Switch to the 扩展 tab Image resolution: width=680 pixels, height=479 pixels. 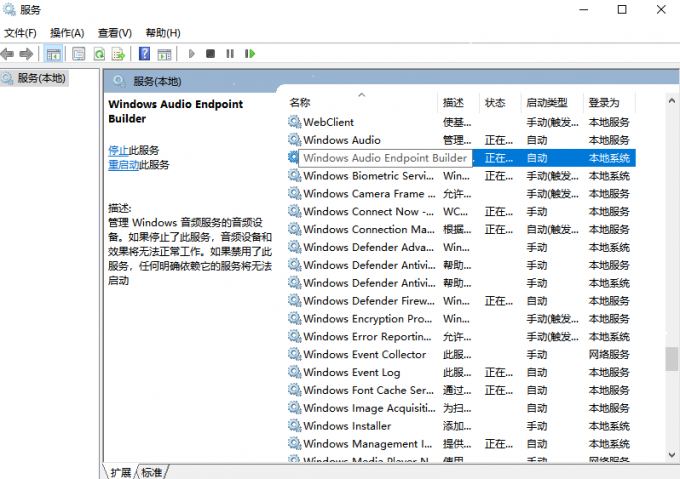(x=120, y=472)
